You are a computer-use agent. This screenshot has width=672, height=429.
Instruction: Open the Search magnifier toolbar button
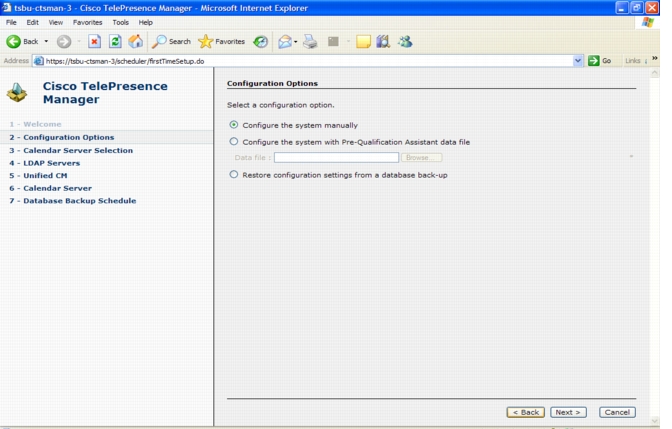pos(171,42)
